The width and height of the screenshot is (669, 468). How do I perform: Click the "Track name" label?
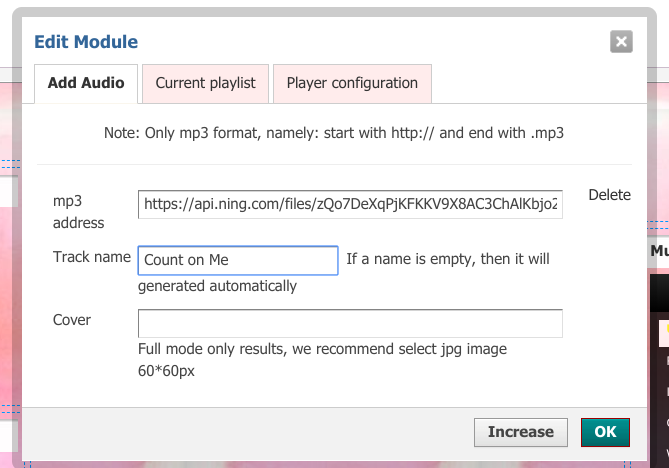(x=92, y=257)
